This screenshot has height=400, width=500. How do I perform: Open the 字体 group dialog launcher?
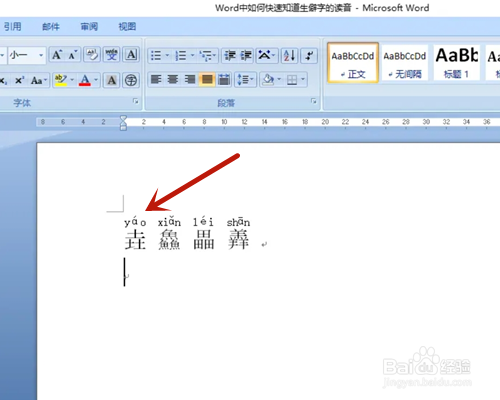click(x=136, y=101)
